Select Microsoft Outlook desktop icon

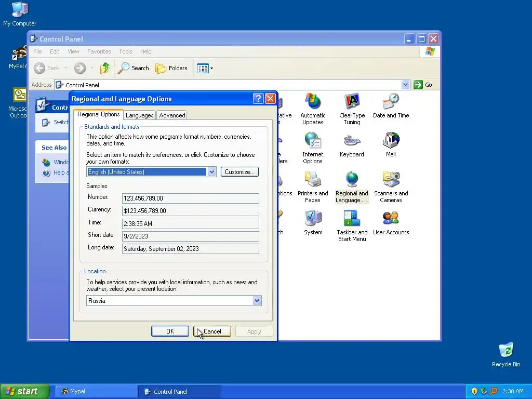tap(18, 103)
